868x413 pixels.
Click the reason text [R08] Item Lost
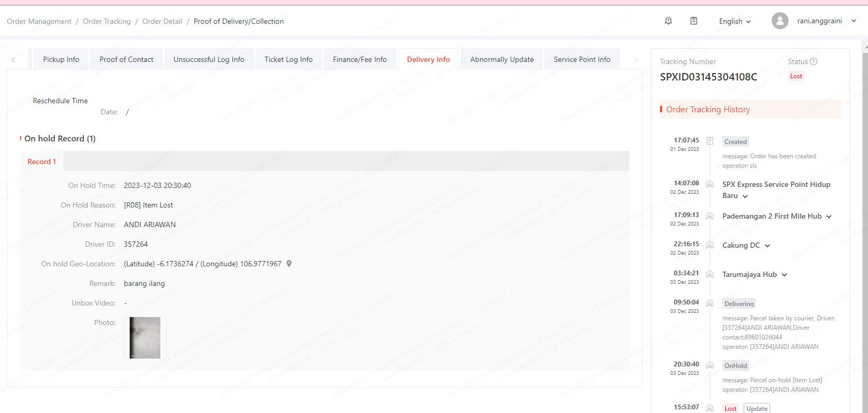tap(148, 205)
